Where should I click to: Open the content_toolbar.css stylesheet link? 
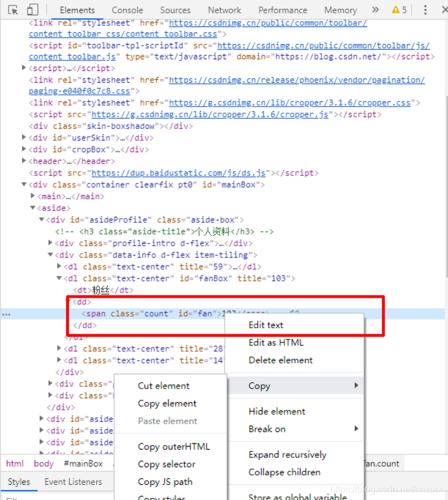(122, 34)
